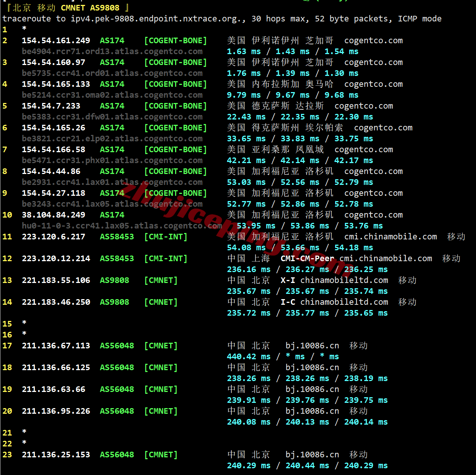476x475 pixels.
Task: Click AS9808 on the 221.183.46.250 row
Action: [x=115, y=302]
